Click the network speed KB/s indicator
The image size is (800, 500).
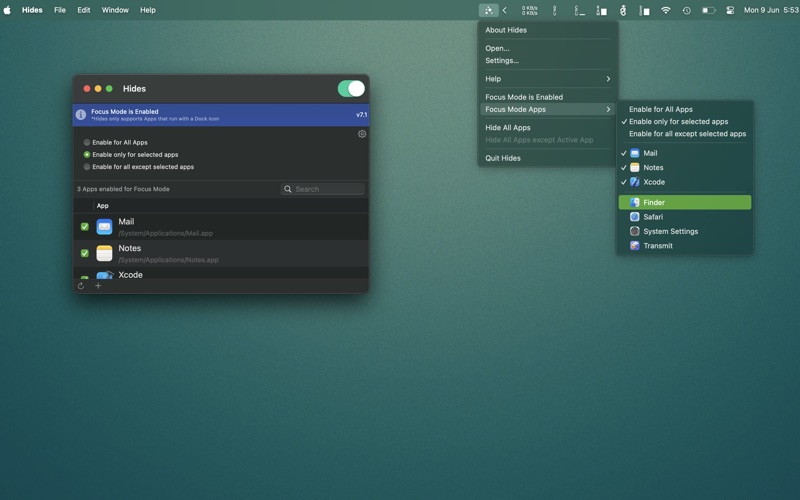click(529, 10)
